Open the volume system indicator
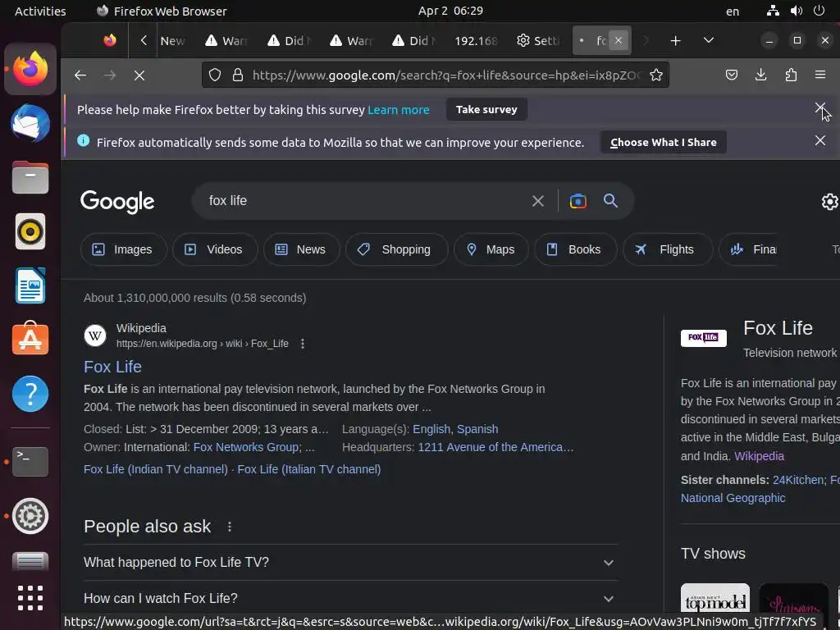The height and width of the screenshot is (630, 840). pyautogui.click(x=797, y=11)
